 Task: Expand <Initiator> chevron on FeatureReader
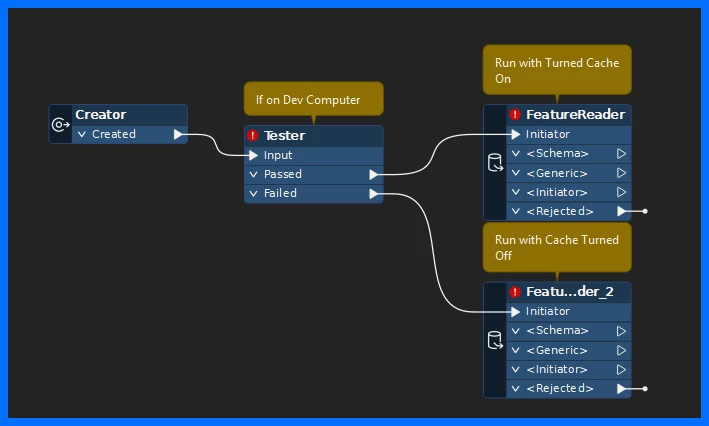tap(515, 192)
